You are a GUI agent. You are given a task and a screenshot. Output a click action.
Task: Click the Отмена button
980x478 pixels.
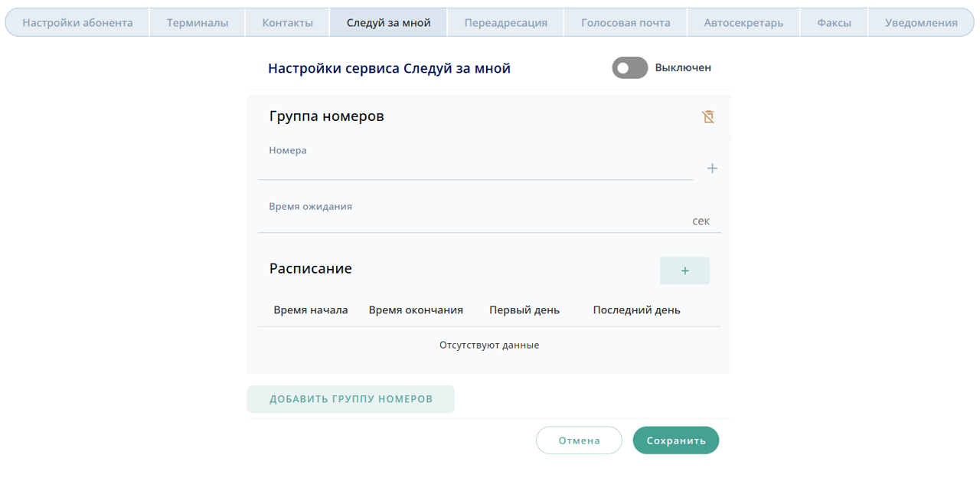[579, 440]
